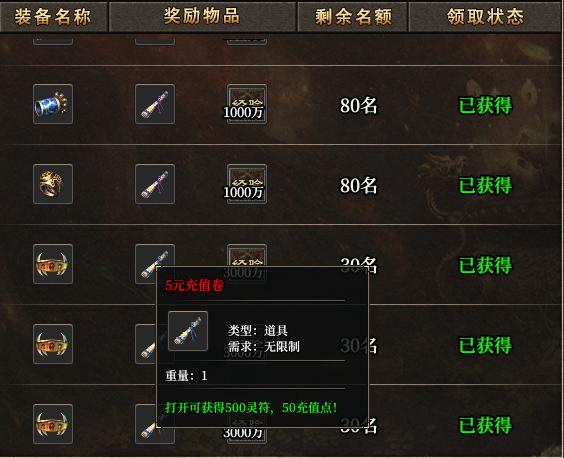Select the second golden belt equipment icon
The width and height of the screenshot is (564, 458).
coord(53,344)
